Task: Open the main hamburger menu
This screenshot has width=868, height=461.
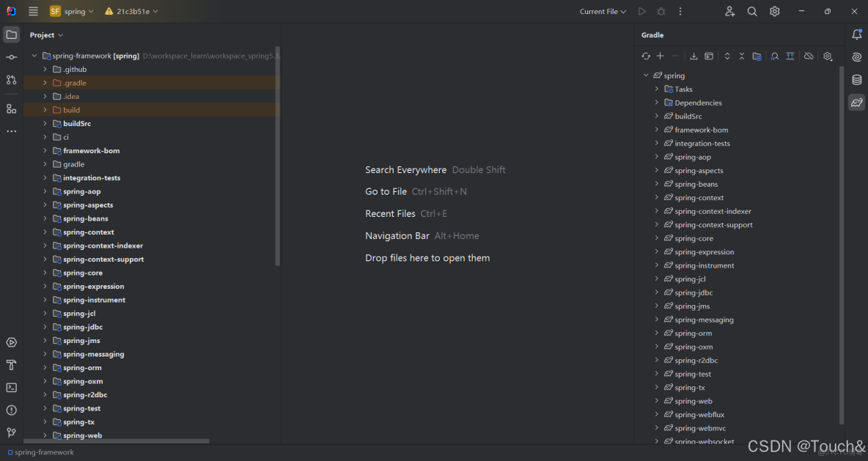Action: (32, 11)
